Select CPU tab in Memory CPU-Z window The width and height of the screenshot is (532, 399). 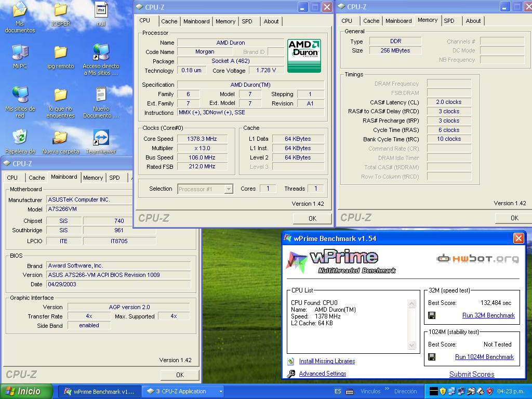point(347,21)
